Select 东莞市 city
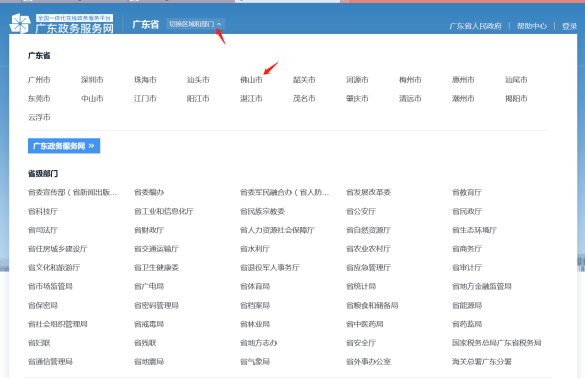585x379 pixels. tap(39, 98)
